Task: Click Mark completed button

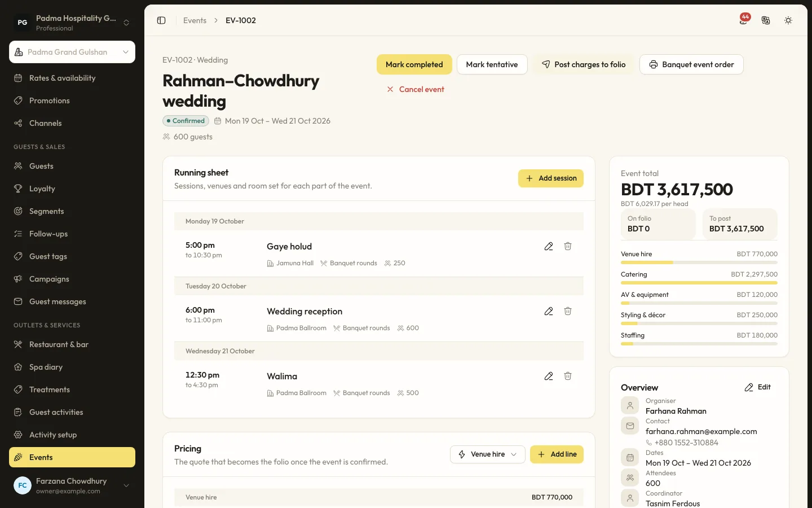Action: tap(414, 64)
